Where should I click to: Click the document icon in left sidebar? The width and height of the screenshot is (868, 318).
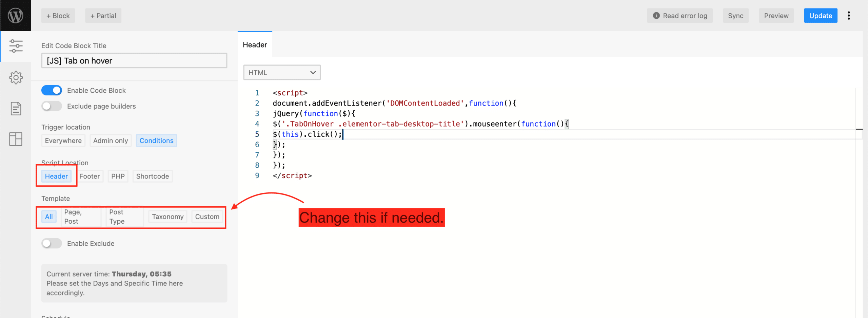click(x=16, y=108)
